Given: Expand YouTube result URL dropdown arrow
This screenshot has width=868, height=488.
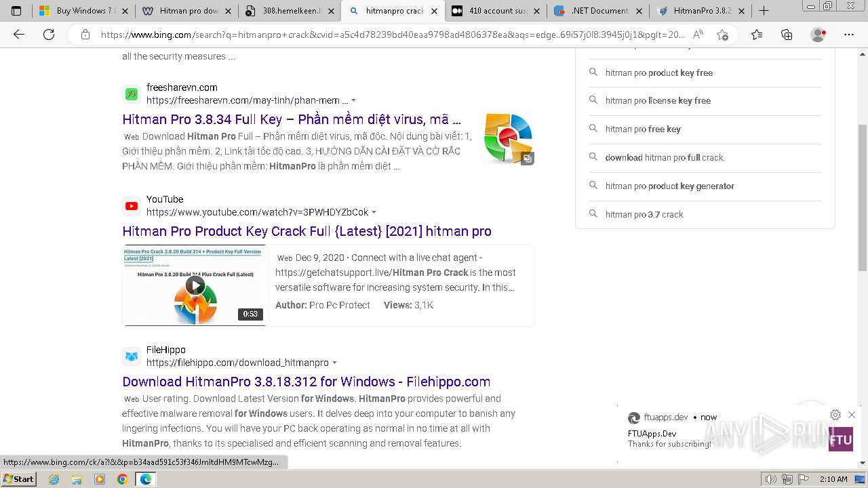Looking at the screenshot, I should (374, 212).
